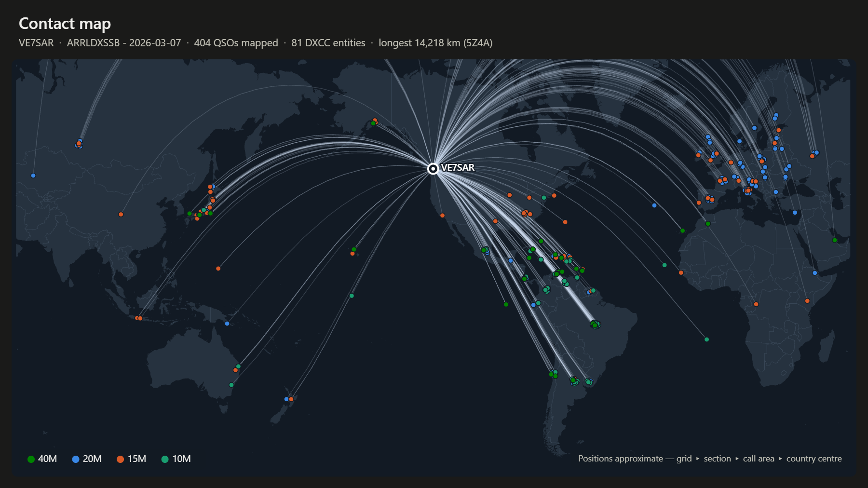The width and height of the screenshot is (868, 488).
Task: Select the 10M teal legend swatch
Action: click(165, 459)
